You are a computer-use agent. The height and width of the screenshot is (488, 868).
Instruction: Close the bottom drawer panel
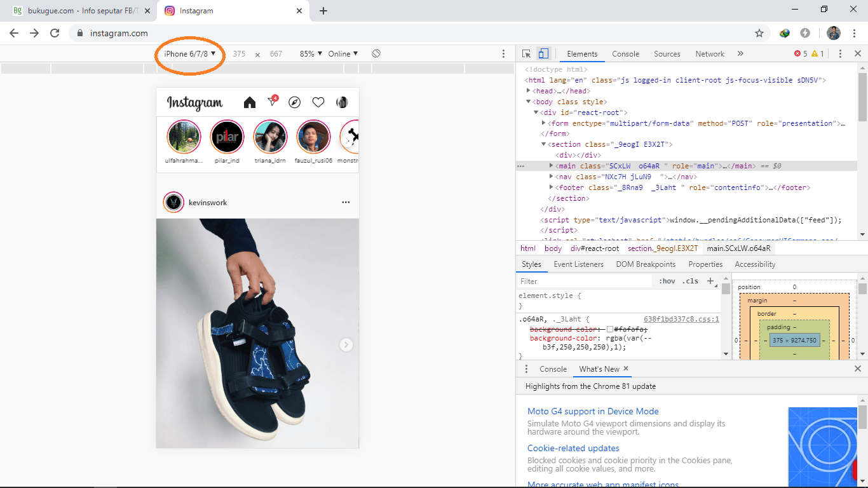tap(857, 369)
